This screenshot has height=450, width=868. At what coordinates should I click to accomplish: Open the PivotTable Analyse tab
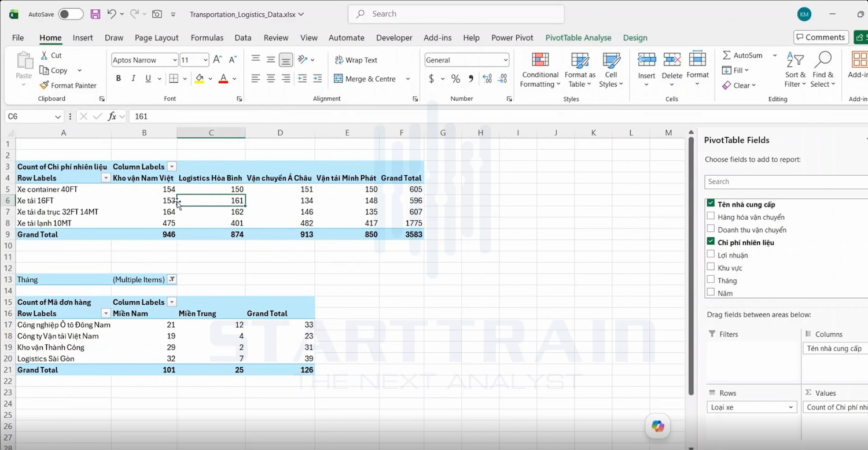[x=578, y=38]
